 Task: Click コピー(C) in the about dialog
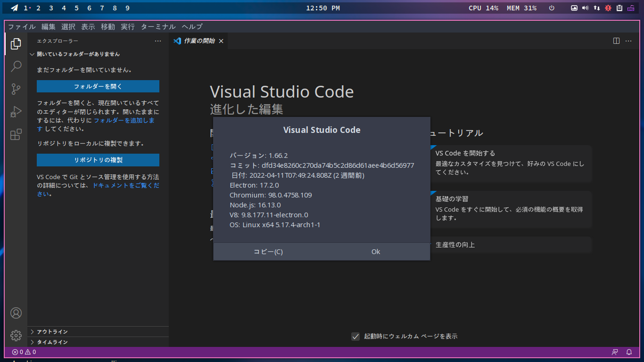[x=268, y=252]
